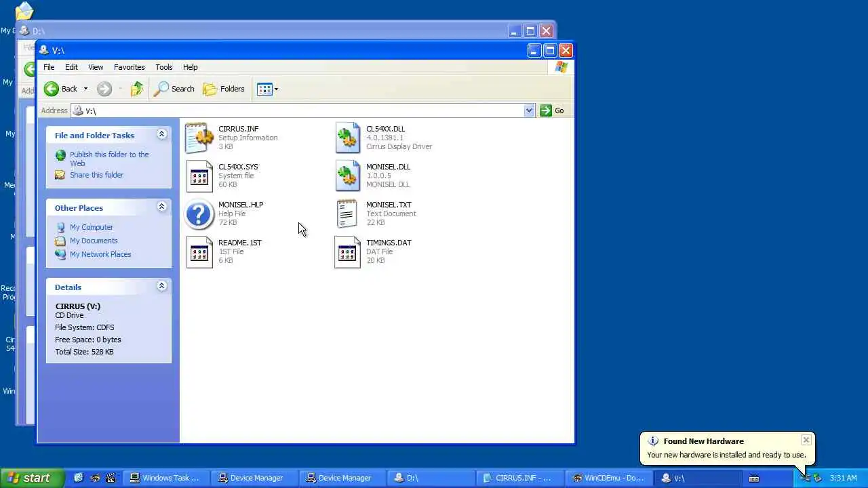Open My Documents from Other Places
868x488 pixels.
click(94, 241)
